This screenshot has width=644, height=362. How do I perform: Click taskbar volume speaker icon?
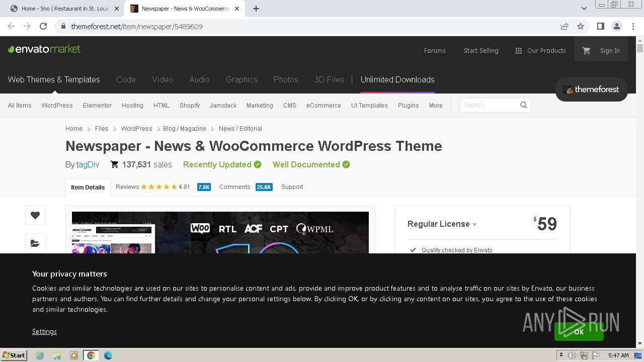(x=572, y=355)
